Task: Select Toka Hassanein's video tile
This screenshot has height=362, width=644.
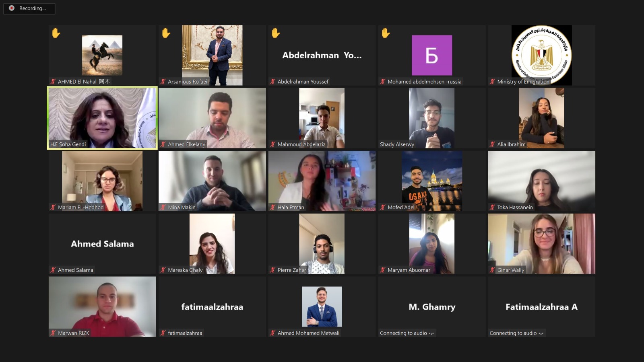Action: 541,181
